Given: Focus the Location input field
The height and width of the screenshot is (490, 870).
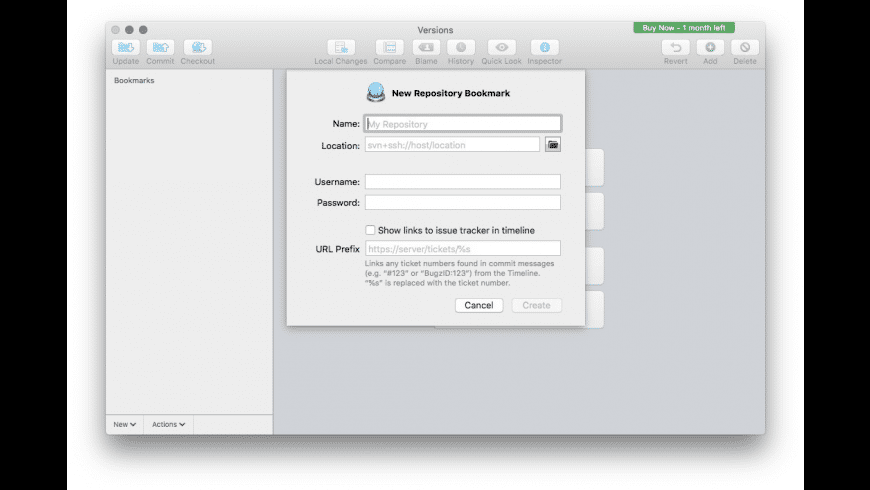Looking at the screenshot, I should [x=452, y=145].
